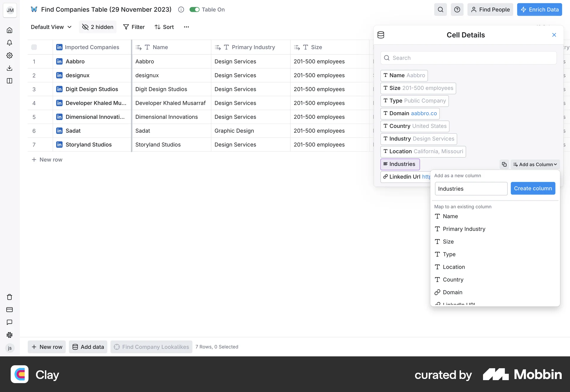
Task: Map Industries to the Primary Industry column
Action: (x=464, y=229)
